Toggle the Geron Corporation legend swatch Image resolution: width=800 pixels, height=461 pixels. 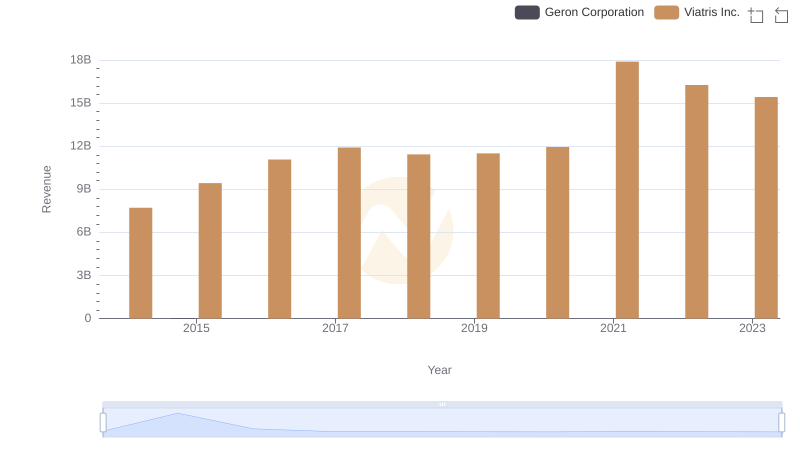coord(527,12)
